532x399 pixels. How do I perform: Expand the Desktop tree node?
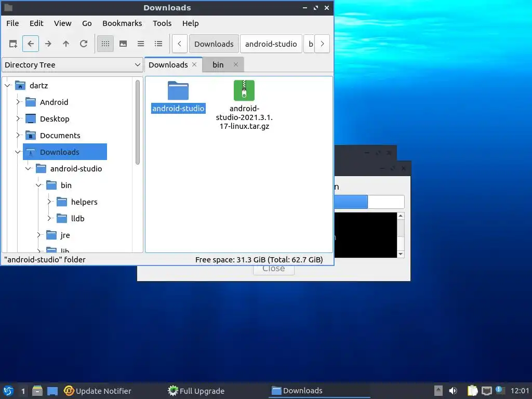[18, 118]
